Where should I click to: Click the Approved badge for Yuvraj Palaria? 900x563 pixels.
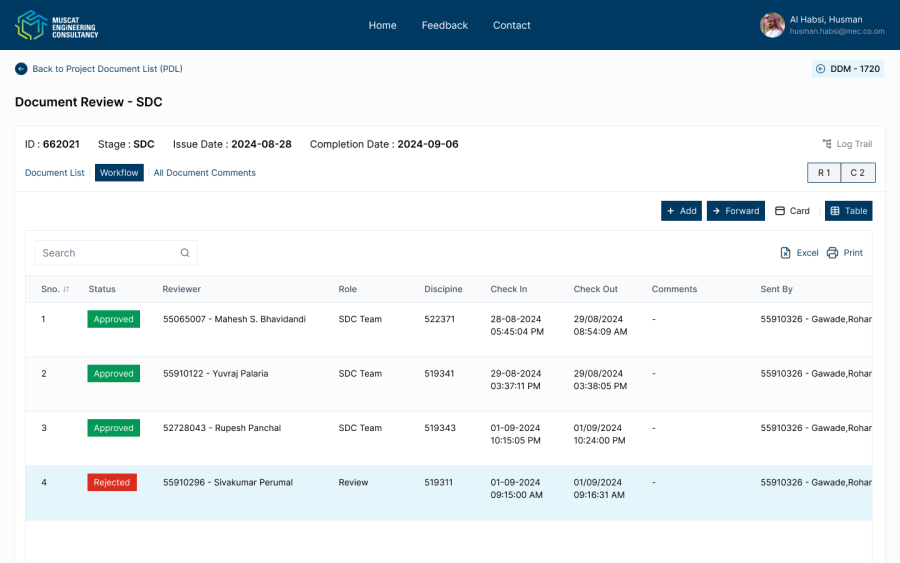pyautogui.click(x=114, y=374)
